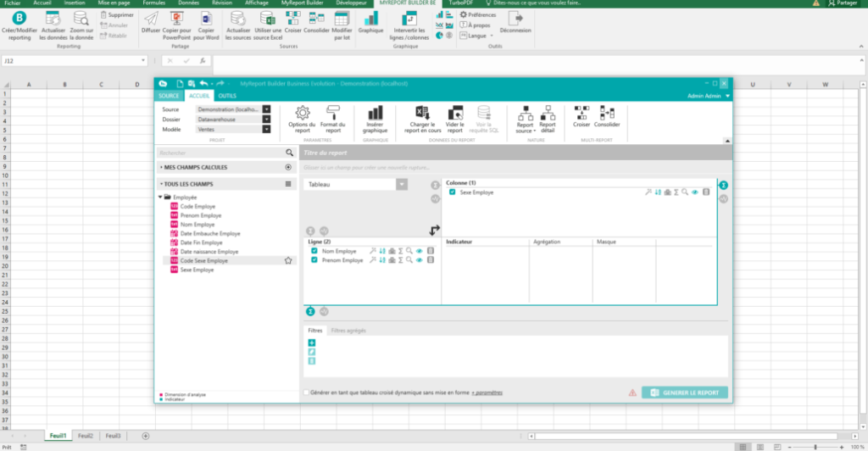Add a new filter with plus icon
The height and width of the screenshot is (451, 868).
(312, 343)
